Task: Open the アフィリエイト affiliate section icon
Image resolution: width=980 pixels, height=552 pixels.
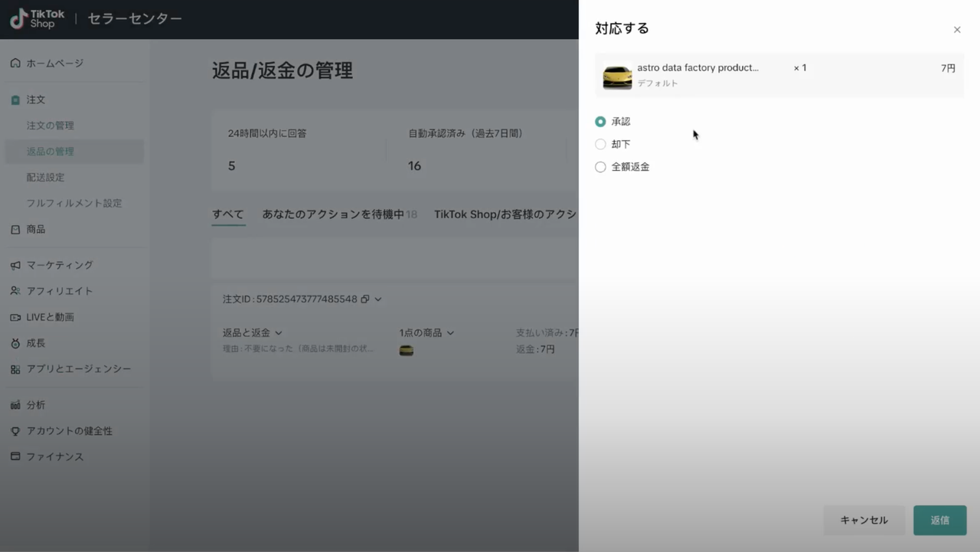Action: tap(16, 291)
